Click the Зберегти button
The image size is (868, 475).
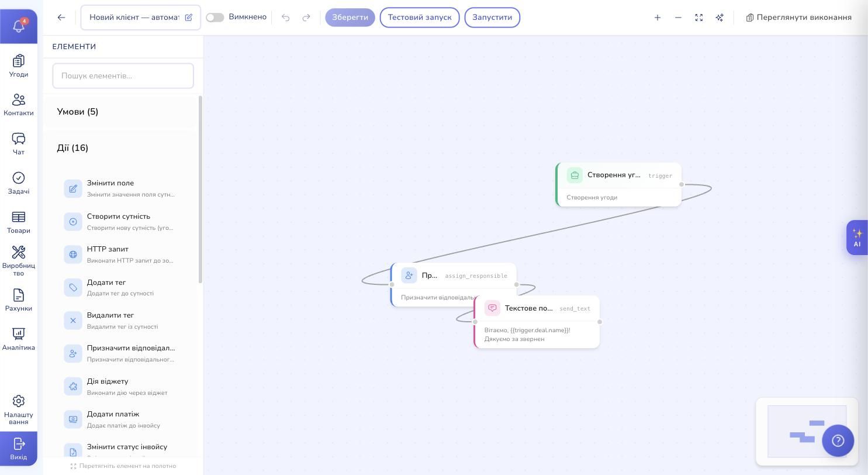click(x=350, y=18)
